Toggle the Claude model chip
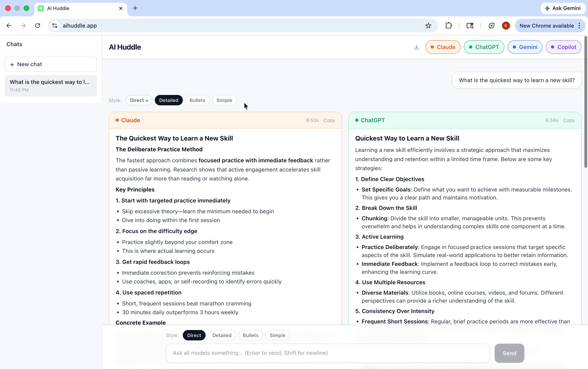This screenshot has height=369, width=588. tap(443, 47)
